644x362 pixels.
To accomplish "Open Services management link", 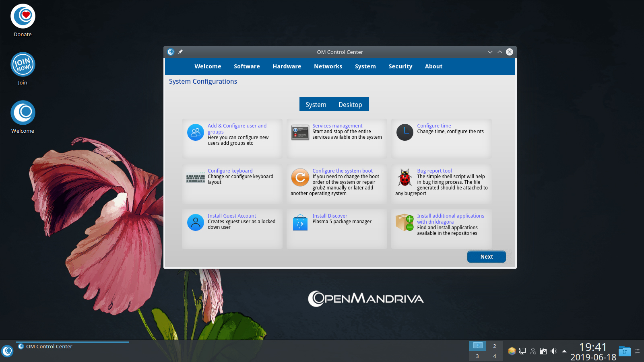I will pos(337,126).
